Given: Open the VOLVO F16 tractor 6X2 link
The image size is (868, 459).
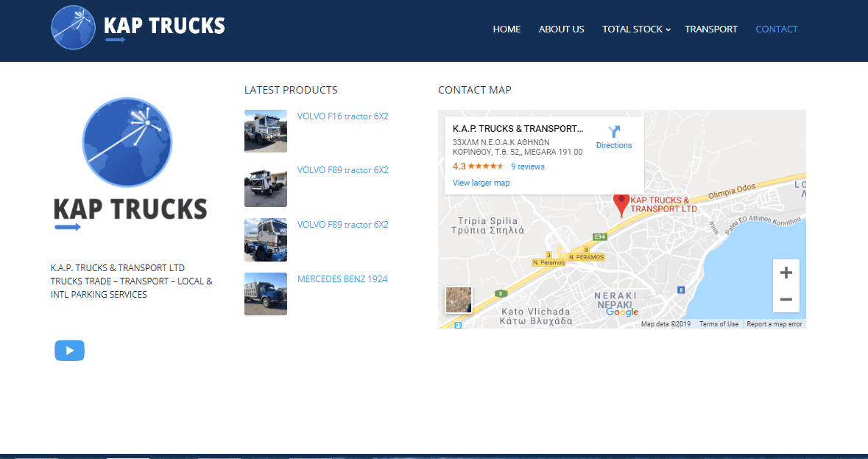Looking at the screenshot, I should (342, 116).
